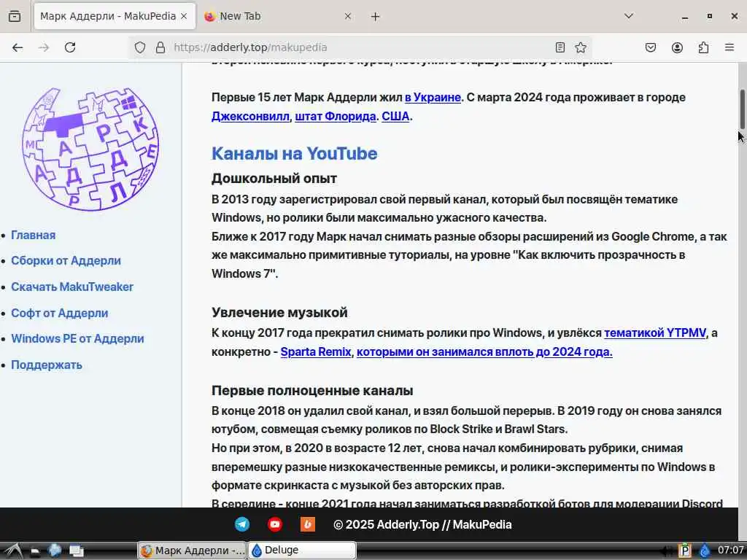Go back to the previous page
747x560 pixels.
[18, 47]
